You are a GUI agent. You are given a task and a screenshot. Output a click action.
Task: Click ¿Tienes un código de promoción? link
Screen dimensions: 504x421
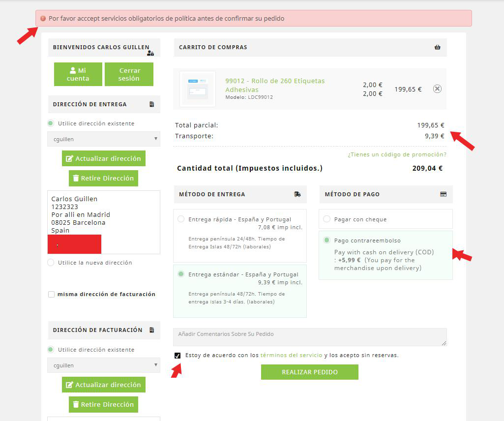[x=397, y=155]
